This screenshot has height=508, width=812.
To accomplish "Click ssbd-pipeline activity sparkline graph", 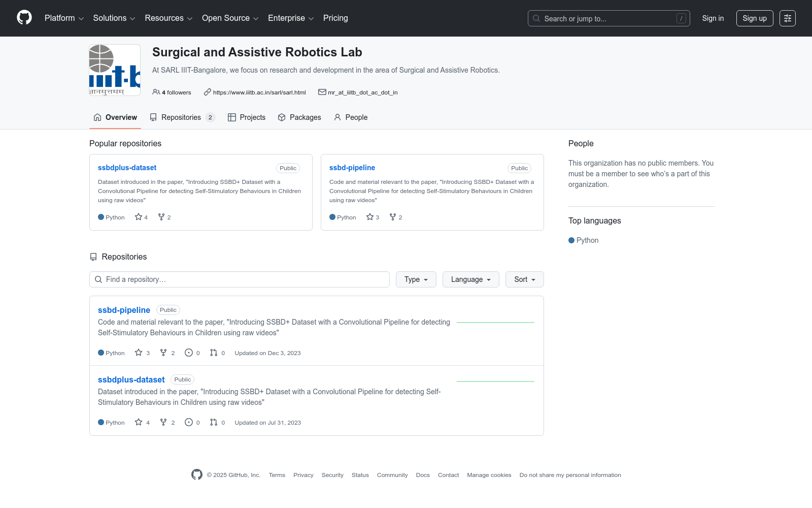I will (x=495, y=322).
